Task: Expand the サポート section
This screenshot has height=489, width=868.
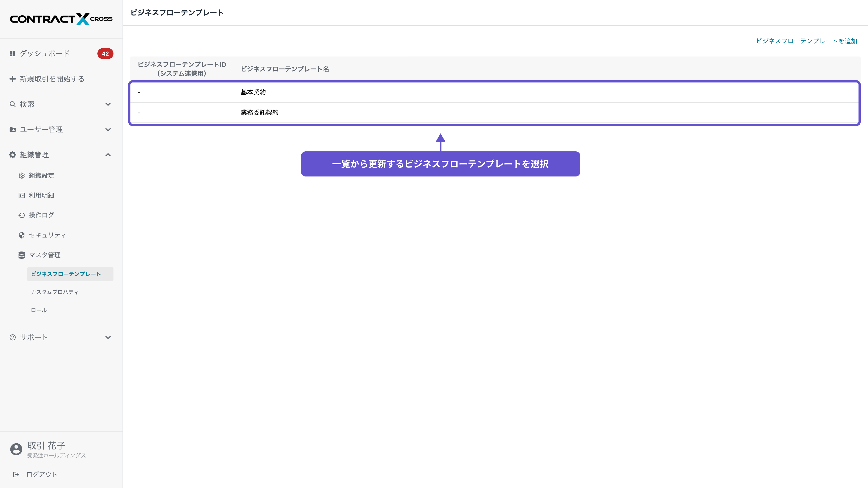Action: click(108, 337)
